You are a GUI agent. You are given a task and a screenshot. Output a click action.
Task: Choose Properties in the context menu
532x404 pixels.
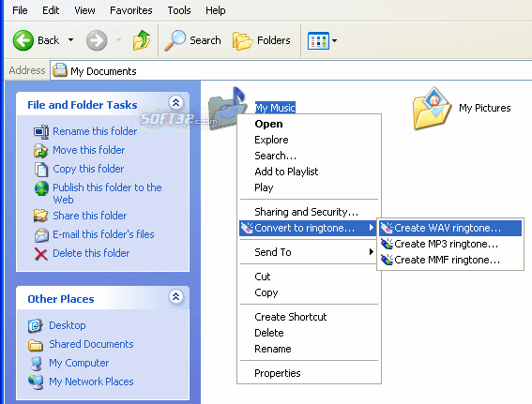pos(309,373)
